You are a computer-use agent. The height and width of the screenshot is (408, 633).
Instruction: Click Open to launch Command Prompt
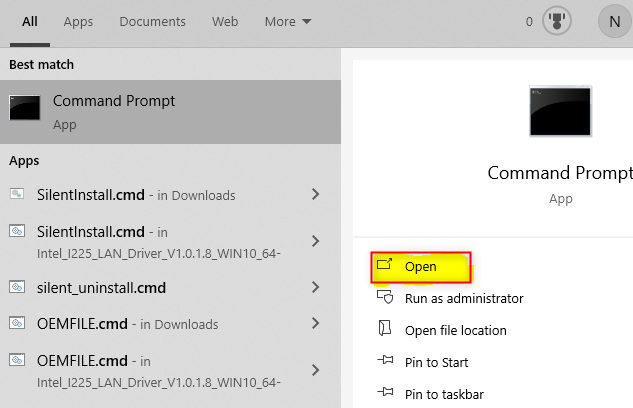(x=421, y=267)
